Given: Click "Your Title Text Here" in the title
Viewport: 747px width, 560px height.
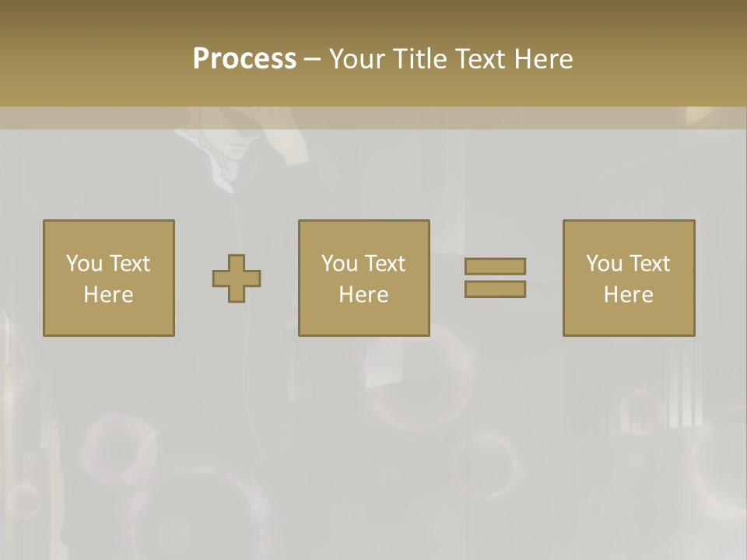Looking at the screenshot, I should (x=451, y=58).
